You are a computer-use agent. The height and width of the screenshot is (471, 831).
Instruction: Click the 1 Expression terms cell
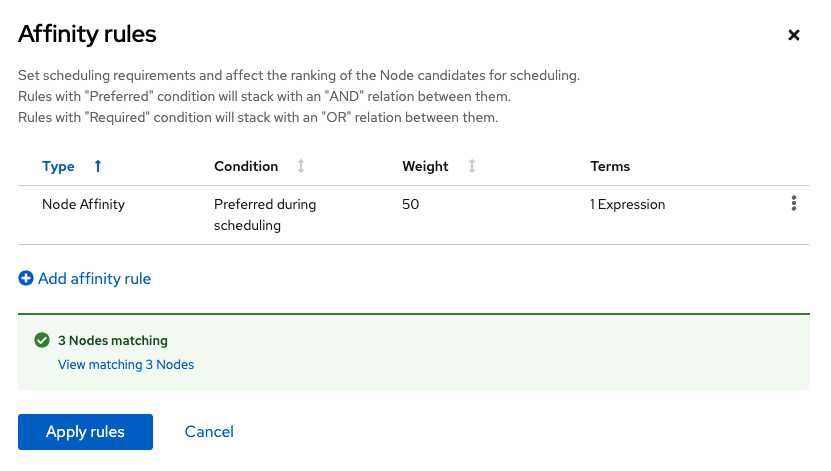pyautogui.click(x=628, y=204)
